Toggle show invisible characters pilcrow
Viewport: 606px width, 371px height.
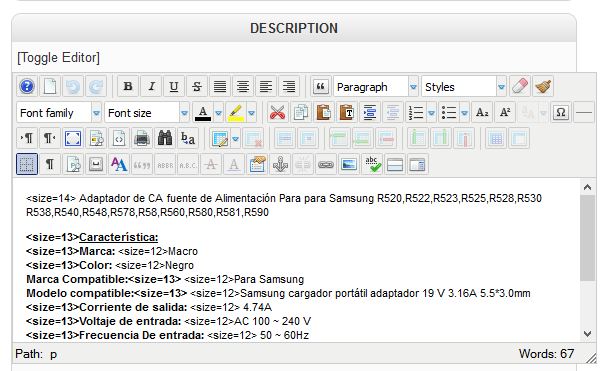50,164
